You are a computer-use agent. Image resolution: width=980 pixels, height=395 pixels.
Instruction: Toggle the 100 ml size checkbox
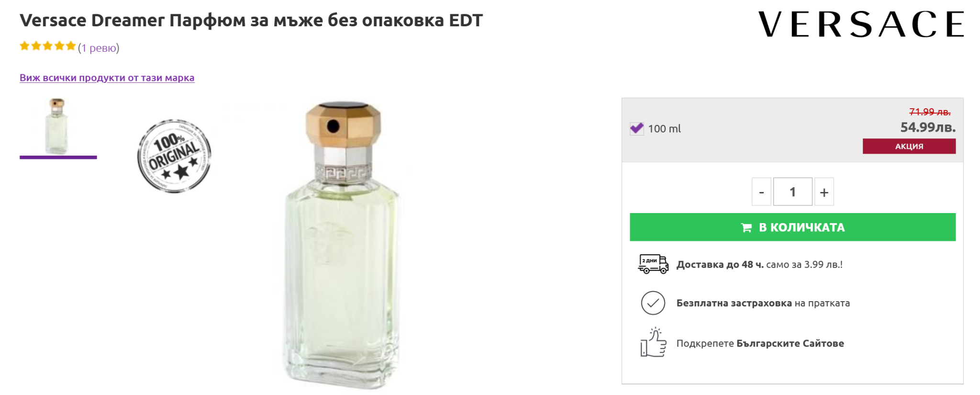636,128
